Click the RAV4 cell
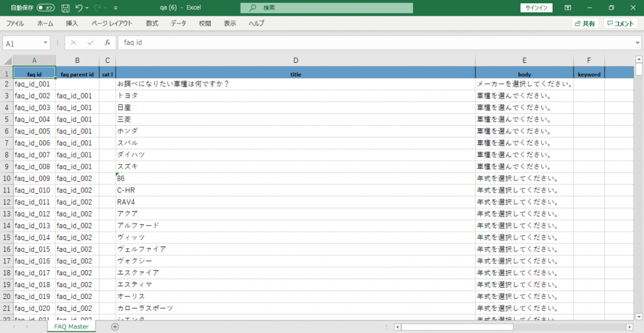Screen dimensions: 644x333 [296, 202]
